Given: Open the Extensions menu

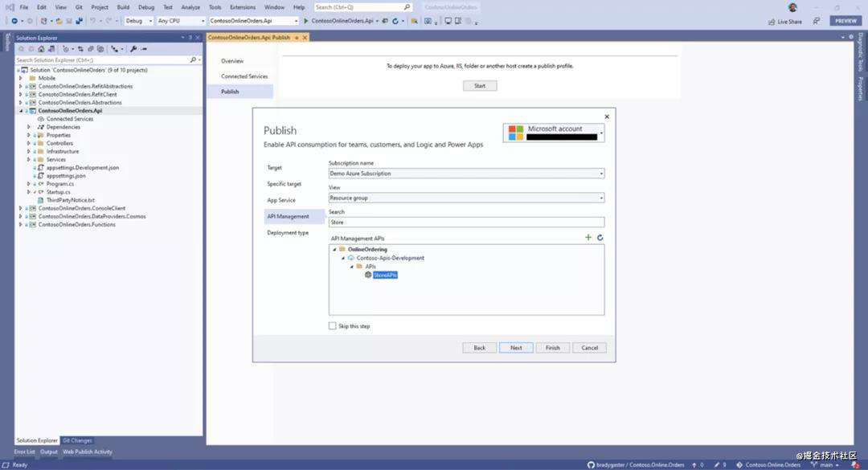Looking at the screenshot, I should (x=243, y=7).
